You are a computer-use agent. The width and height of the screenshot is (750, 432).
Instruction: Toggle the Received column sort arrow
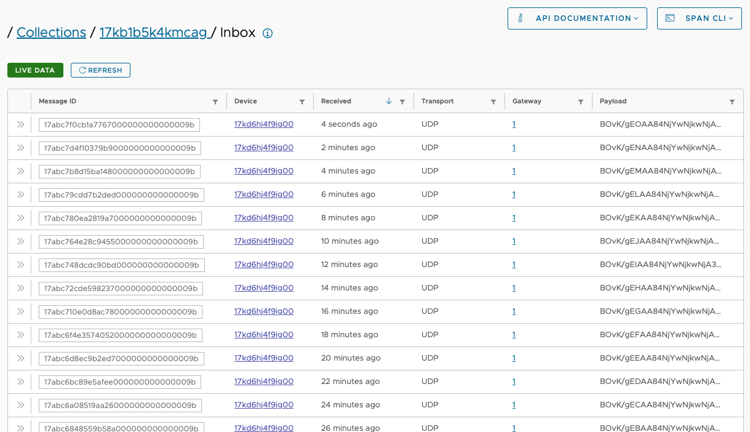[389, 101]
